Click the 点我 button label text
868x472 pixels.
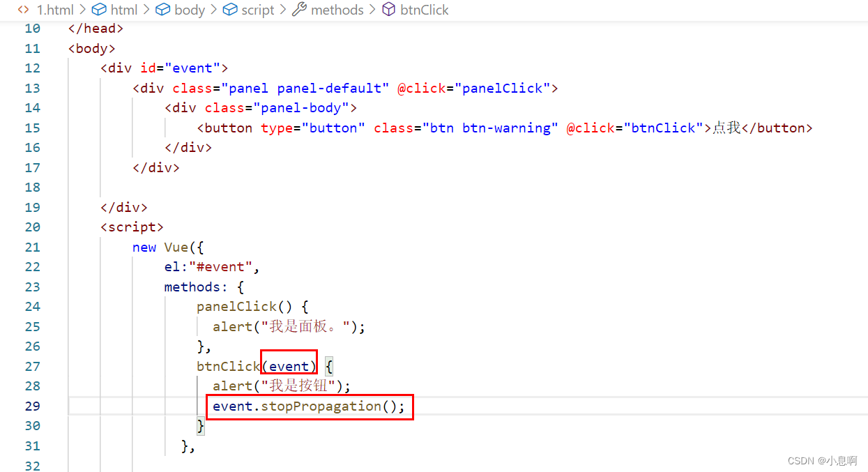tap(726, 128)
